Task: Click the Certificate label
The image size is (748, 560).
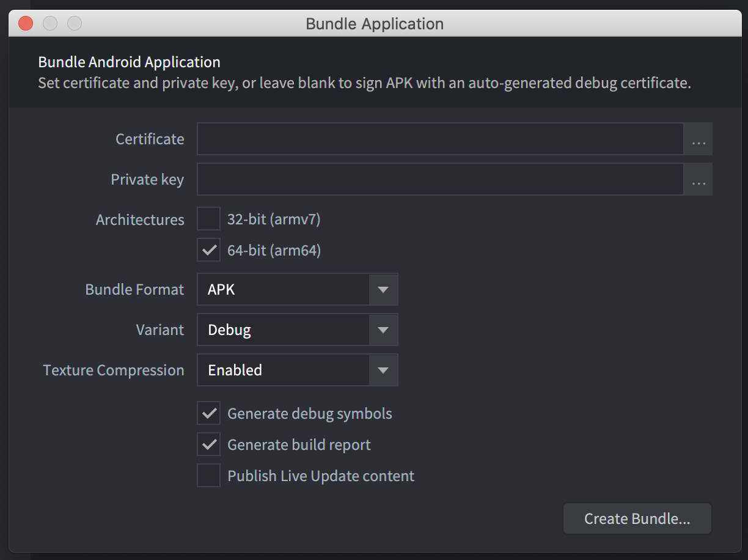Action: tap(150, 139)
